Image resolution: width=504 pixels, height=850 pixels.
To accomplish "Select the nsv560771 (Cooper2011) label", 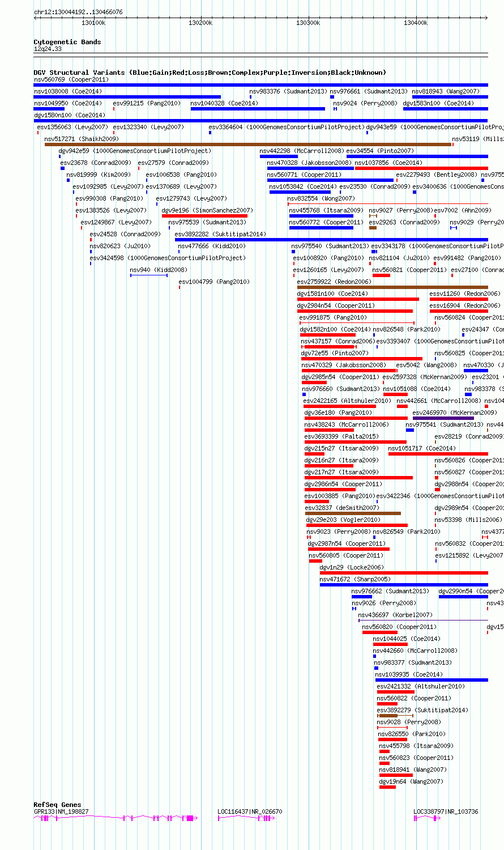I will tap(305, 175).
